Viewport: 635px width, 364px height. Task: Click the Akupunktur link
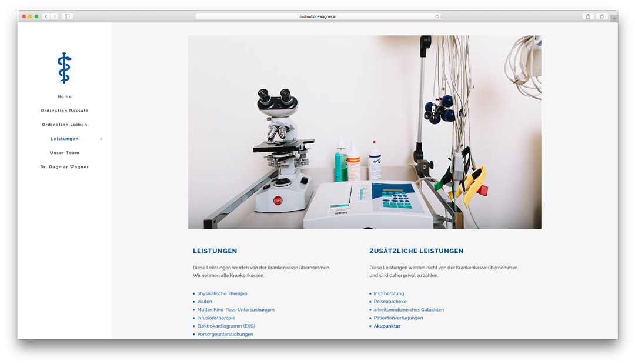(x=387, y=326)
